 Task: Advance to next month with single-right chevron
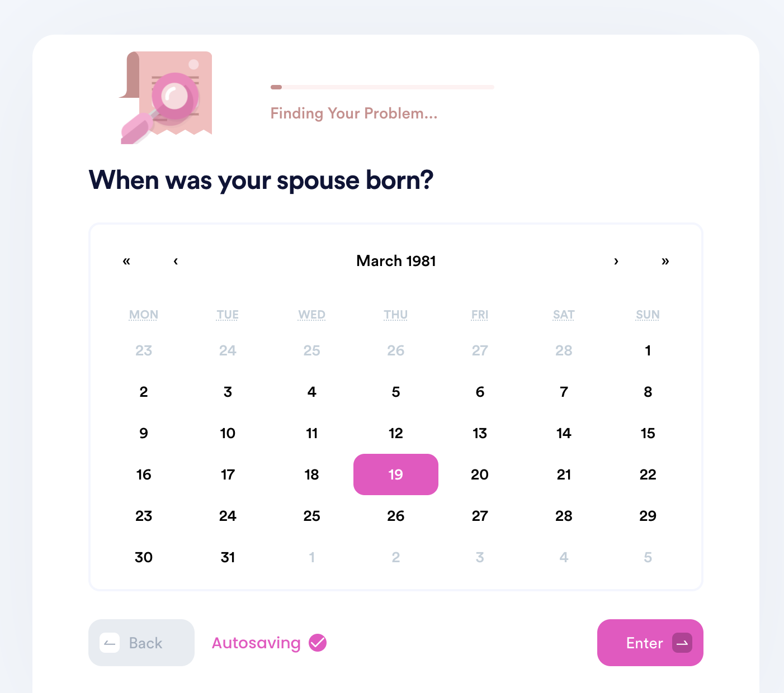pyautogui.click(x=616, y=261)
